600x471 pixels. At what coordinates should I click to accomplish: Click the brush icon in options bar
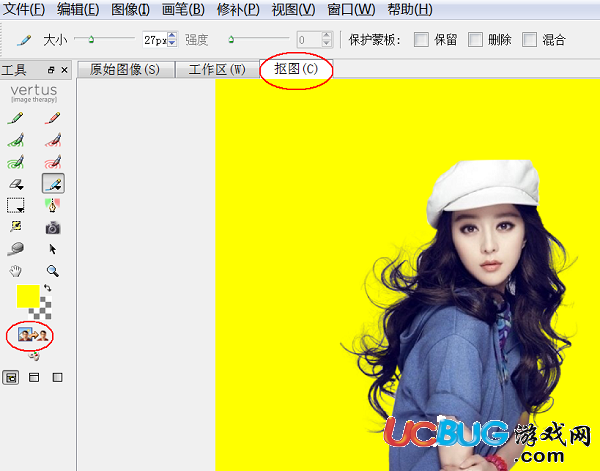pyautogui.click(x=24, y=40)
